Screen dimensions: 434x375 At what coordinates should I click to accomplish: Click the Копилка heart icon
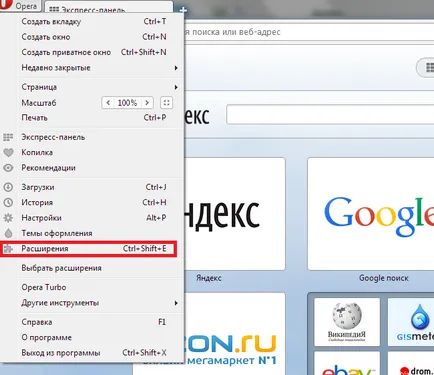pyautogui.click(x=8, y=153)
